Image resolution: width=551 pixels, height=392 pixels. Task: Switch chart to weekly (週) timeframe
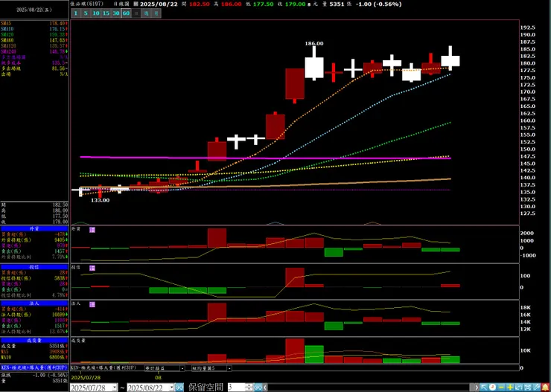click(146, 13)
